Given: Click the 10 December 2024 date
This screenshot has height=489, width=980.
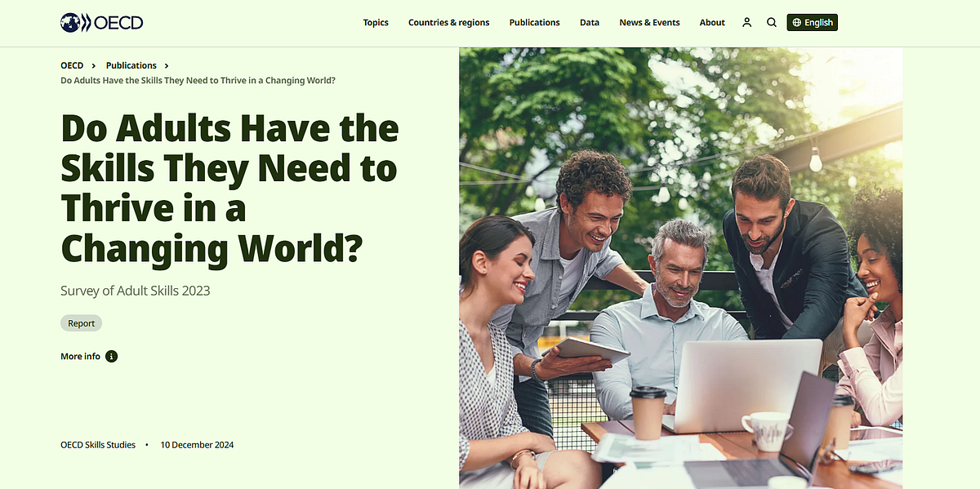Looking at the screenshot, I should pyautogui.click(x=197, y=445).
